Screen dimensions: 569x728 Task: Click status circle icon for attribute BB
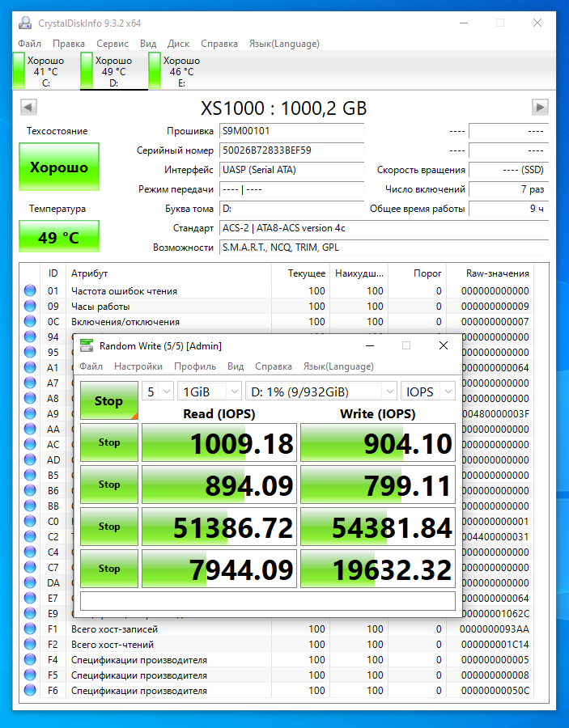(30, 506)
